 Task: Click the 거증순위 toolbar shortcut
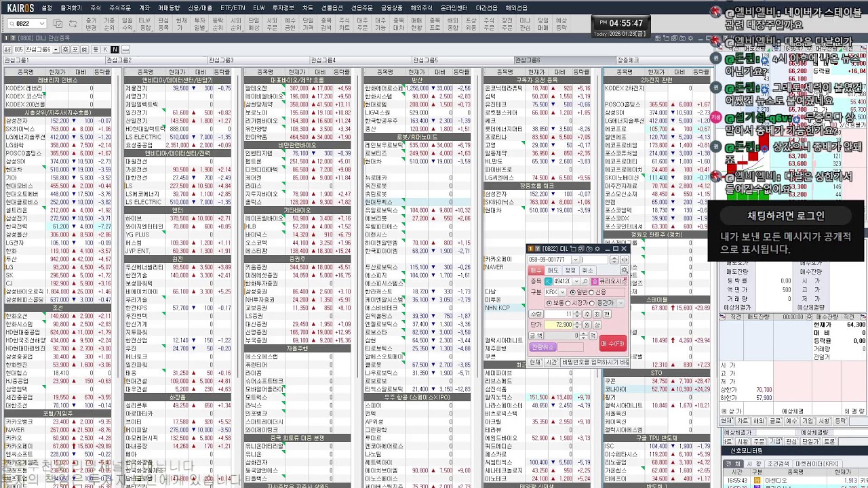pos(109,24)
